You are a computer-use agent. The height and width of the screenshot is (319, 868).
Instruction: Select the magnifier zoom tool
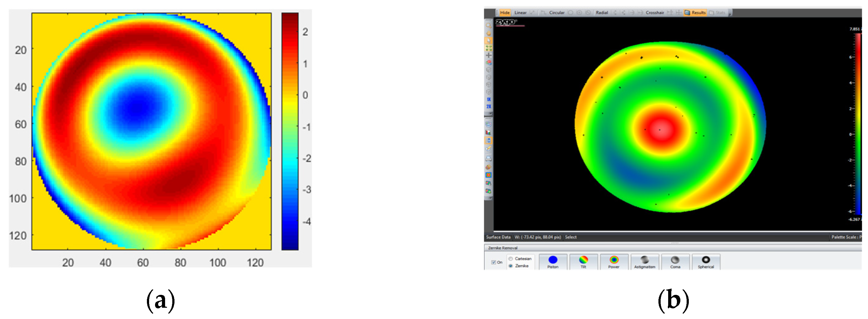click(x=488, y=26)
